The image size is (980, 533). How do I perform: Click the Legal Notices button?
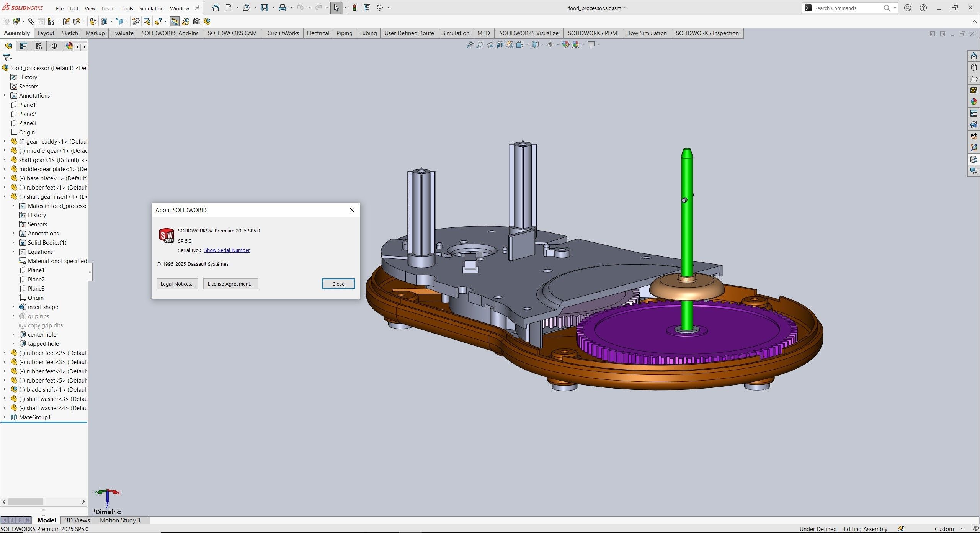point(177,284)
